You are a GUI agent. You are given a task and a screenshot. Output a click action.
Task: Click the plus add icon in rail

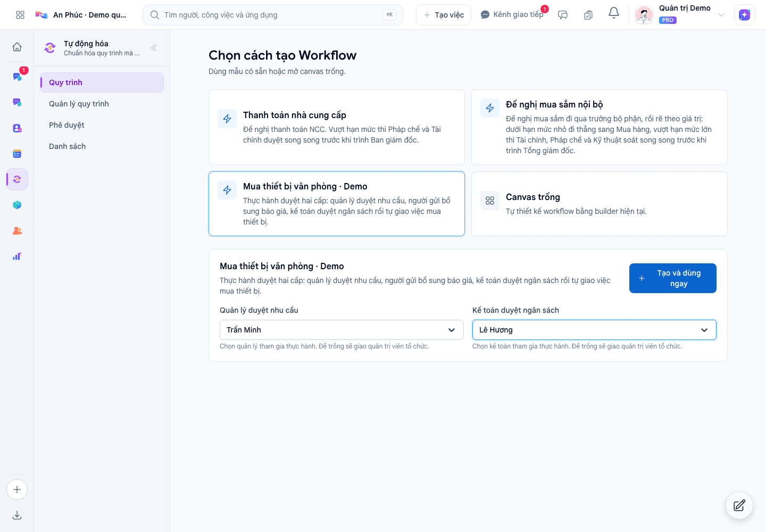(17, 489)
